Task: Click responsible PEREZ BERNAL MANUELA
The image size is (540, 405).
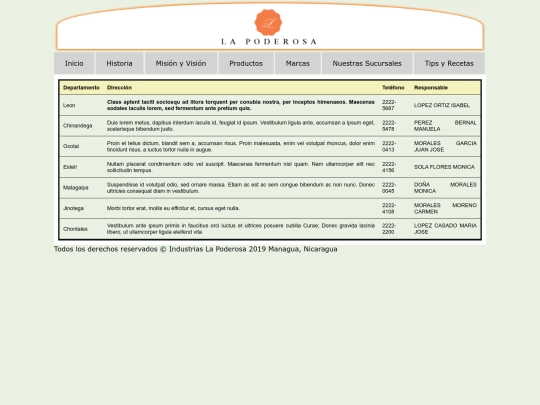Action: click(x=445, y=126)
